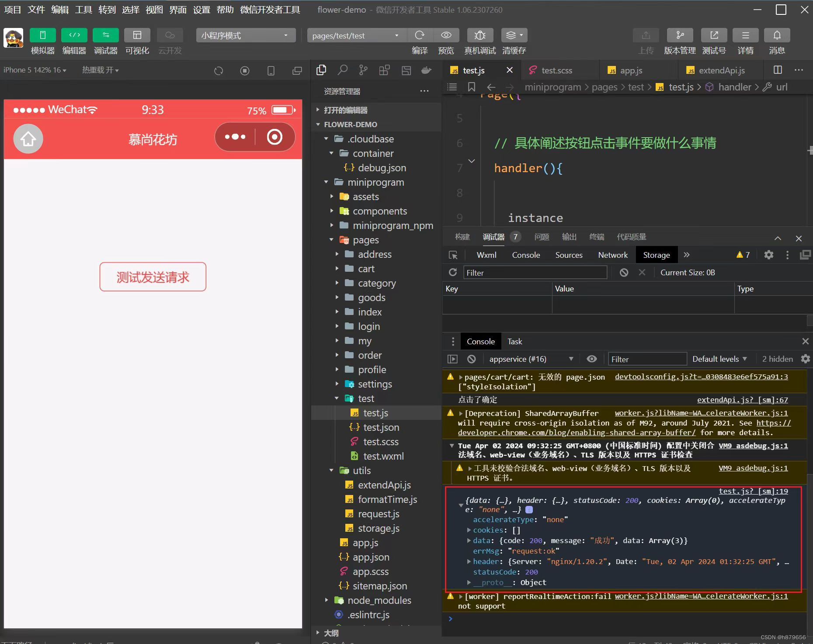Open the extensions icon in sidebar
Image resolution: width=813 pixels, height=644 pixels.
tap(385, 70)
